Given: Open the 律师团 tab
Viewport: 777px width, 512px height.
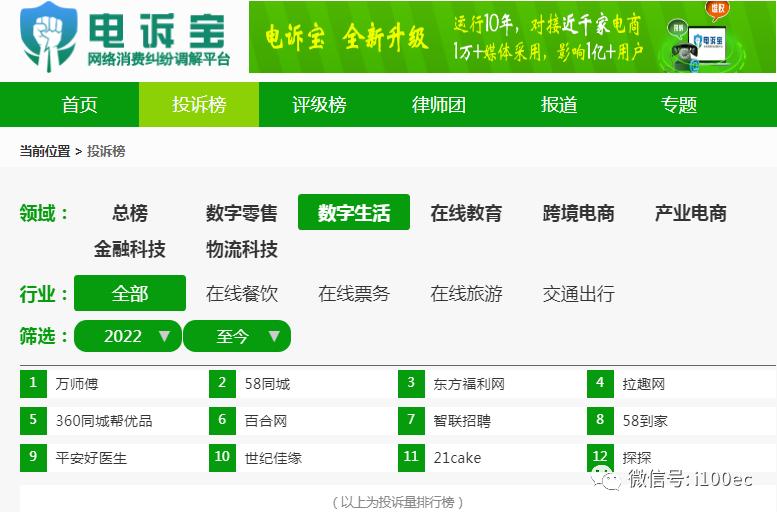Looking at the screenshot, I should point(439,105).
